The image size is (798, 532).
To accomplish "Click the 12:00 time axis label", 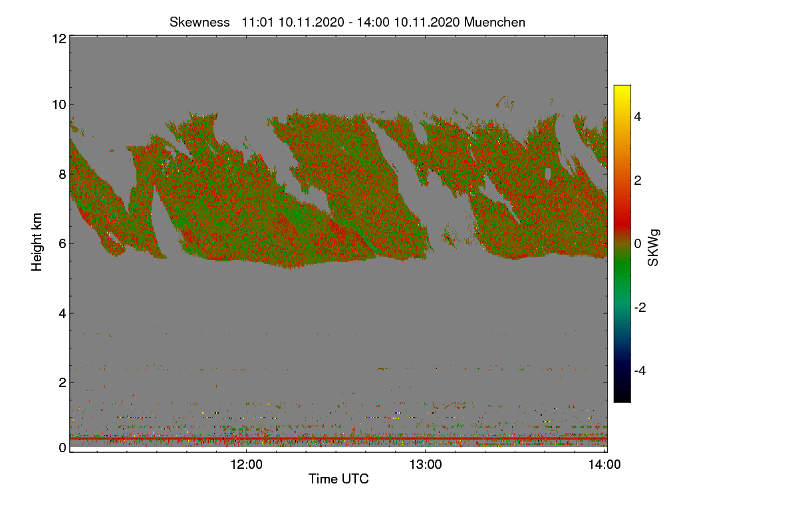I will tap(246, 465).
